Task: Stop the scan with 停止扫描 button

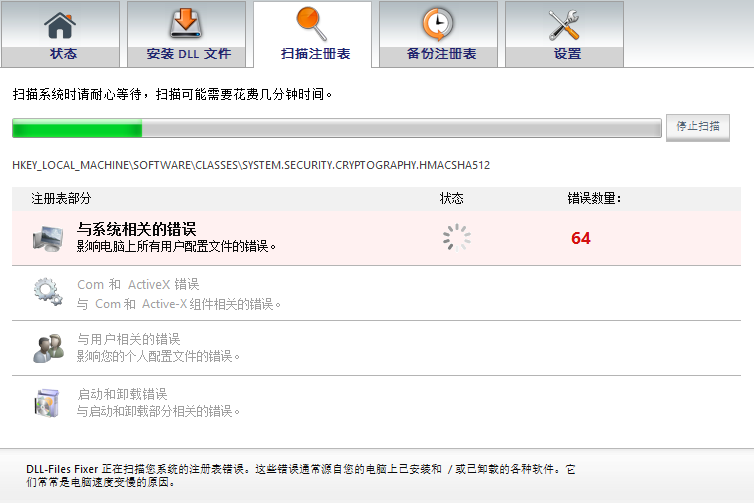Action: click(698, 127)
